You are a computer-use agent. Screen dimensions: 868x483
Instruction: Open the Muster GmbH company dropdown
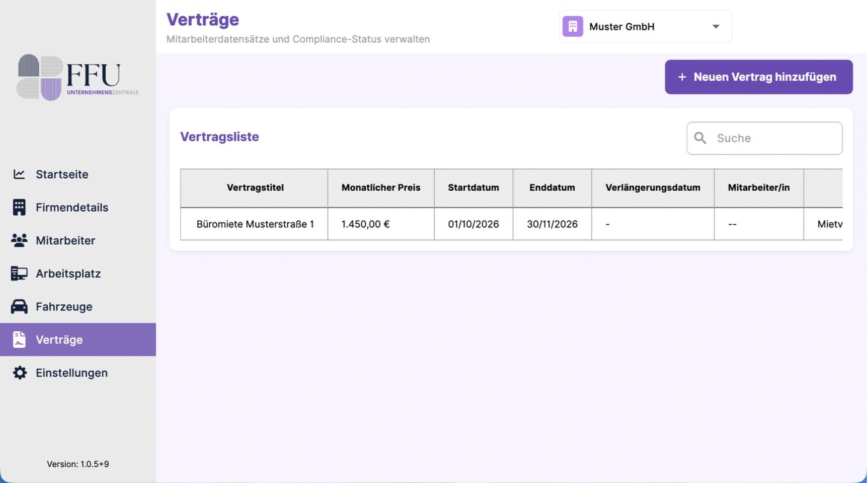(646, 26)
